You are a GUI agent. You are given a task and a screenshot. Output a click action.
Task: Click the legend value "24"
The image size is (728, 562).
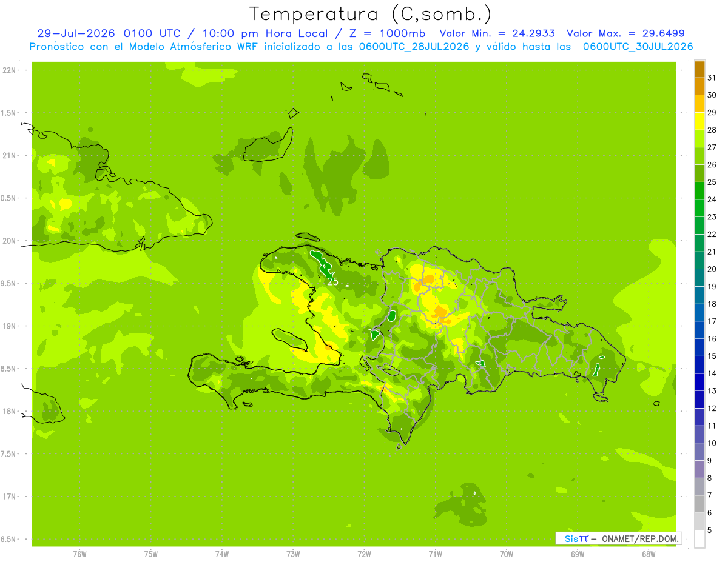pos(712,199)
